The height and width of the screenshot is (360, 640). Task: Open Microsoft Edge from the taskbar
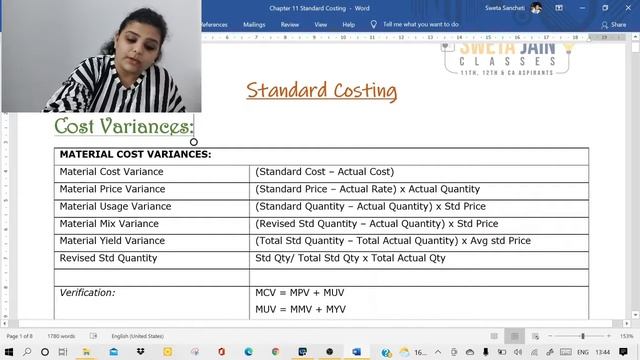[x=249, y=352]
